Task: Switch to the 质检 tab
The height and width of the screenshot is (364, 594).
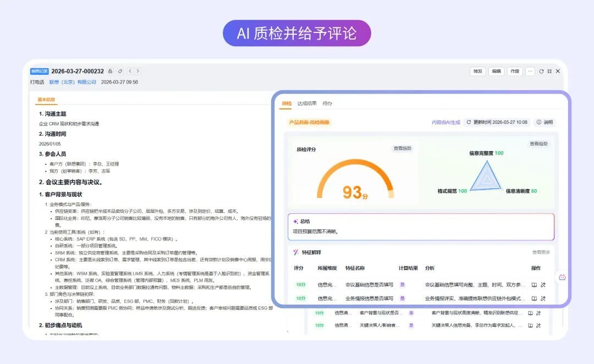Action: (287, 103)
